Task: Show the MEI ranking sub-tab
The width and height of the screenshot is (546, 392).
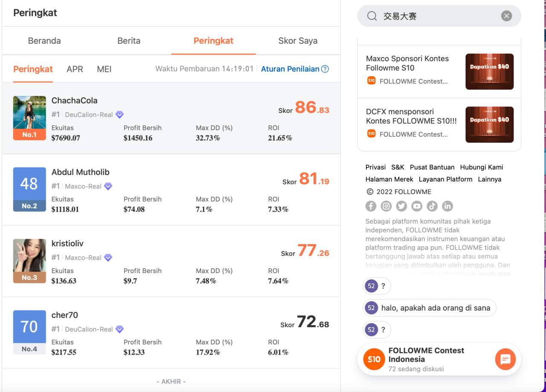Action: [x=104, y=69]
